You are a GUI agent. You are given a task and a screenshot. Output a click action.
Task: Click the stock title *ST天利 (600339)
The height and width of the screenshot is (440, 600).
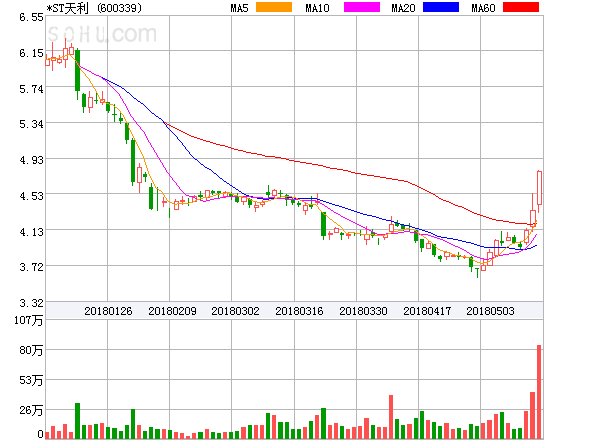(94, 8)
